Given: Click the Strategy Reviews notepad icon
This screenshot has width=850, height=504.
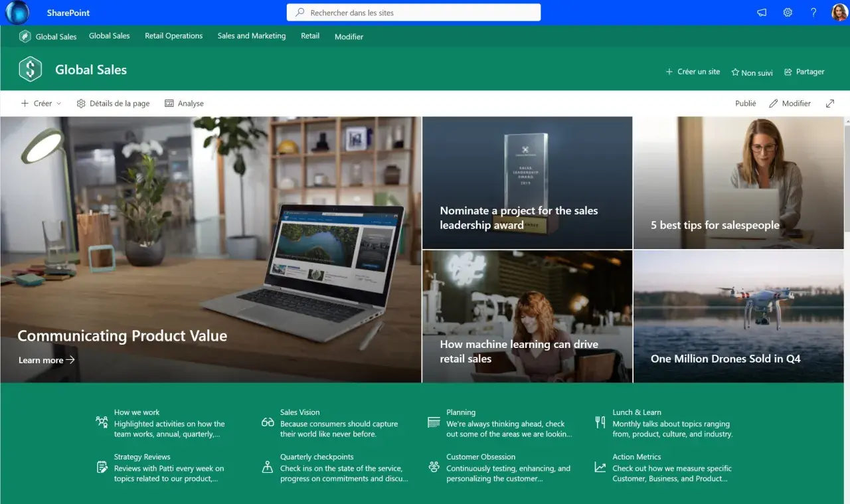Looking at the screenshot, I should (x=102, y=467).
